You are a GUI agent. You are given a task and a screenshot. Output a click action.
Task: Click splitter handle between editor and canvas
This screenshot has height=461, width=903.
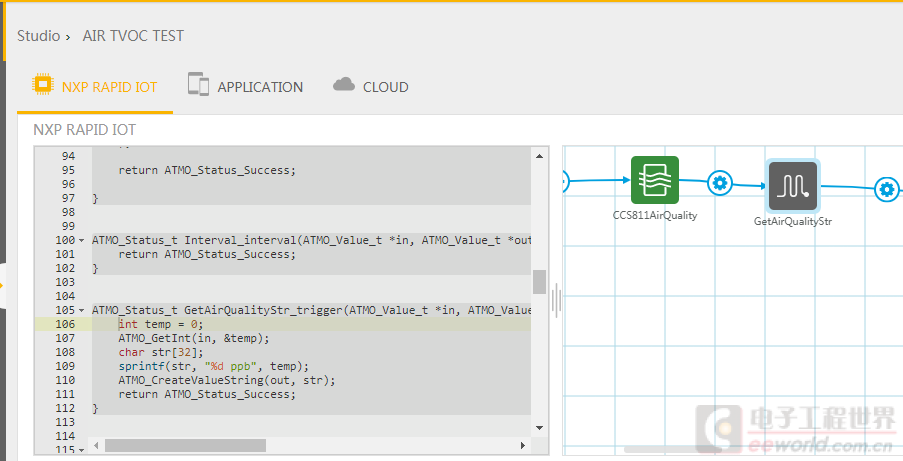click(556, 300)
